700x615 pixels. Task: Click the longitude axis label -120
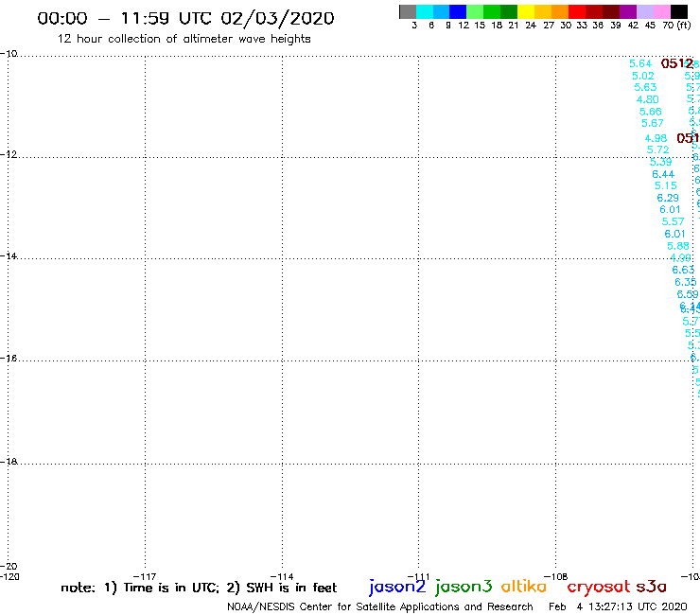coord(9,576)
